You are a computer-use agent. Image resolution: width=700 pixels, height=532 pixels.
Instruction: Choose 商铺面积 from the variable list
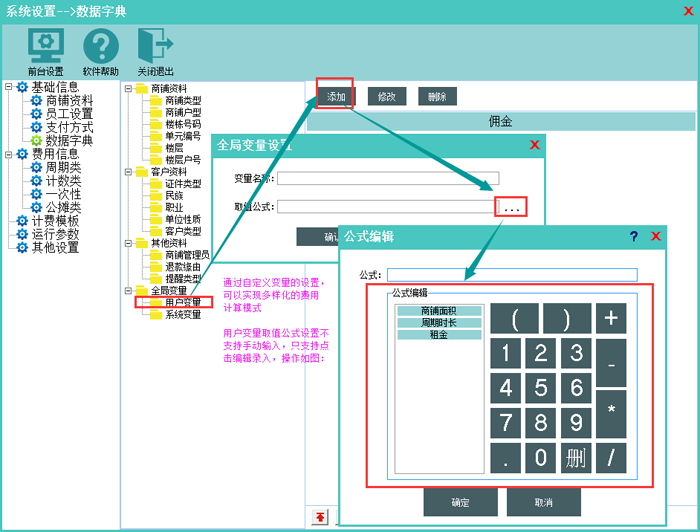(x=439, y=311)
